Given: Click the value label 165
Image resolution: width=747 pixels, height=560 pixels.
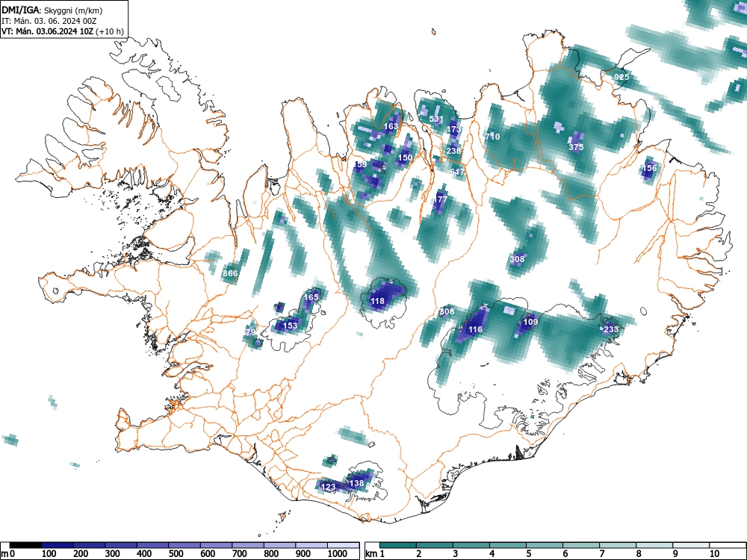Looking at the screenshot, I should [311, 297].
